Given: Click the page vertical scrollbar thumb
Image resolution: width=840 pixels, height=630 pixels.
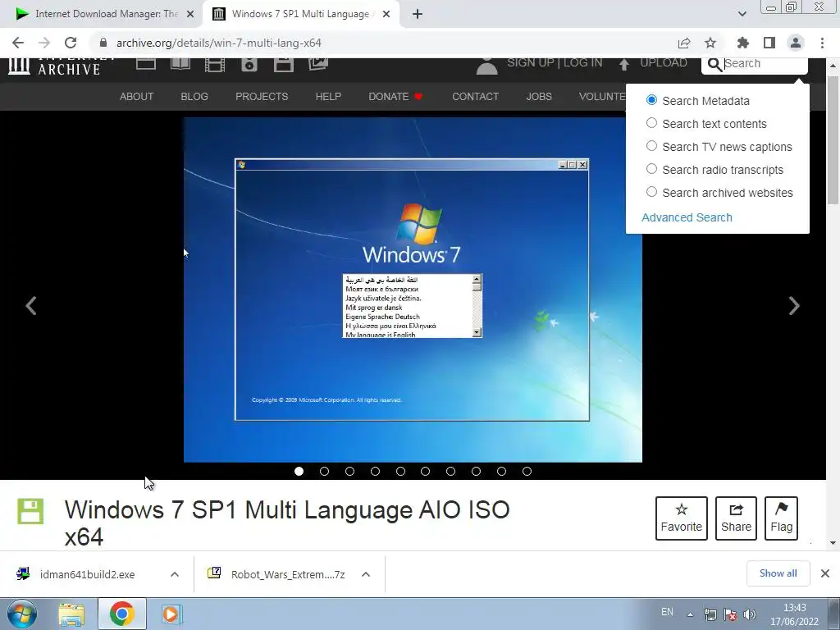Looking at the screenshot, I should tap(833, 140).
